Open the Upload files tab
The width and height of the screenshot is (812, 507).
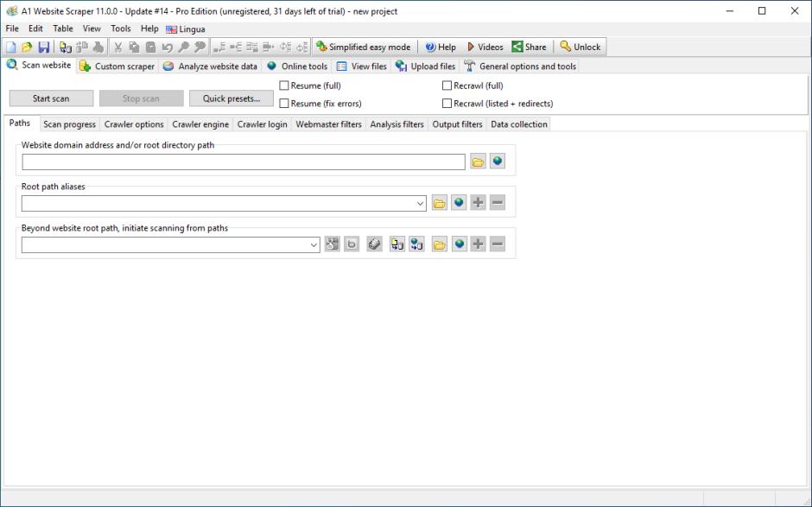point(426,67)
